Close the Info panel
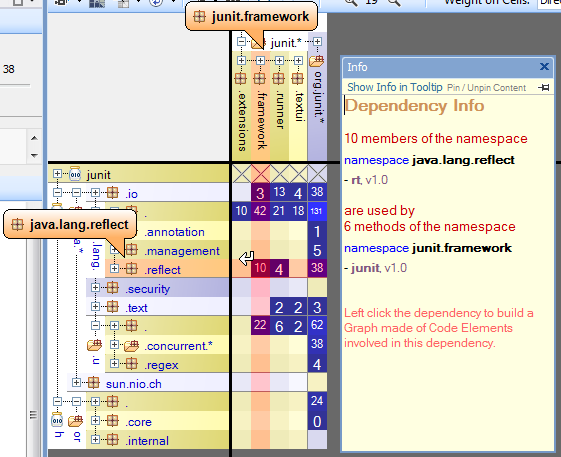Viewport: 561px width, 457px height. click(x=544, y=67)
